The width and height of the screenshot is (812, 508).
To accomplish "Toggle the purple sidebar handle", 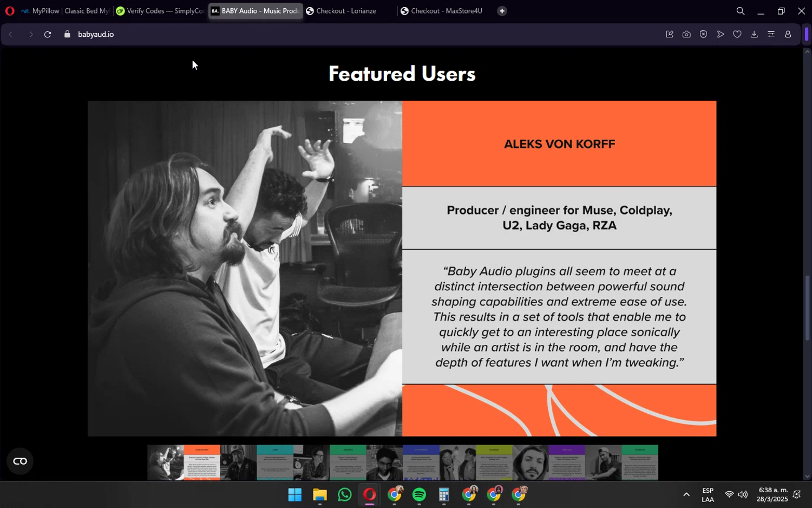I will pyautogui.click(x=807, y=34).
